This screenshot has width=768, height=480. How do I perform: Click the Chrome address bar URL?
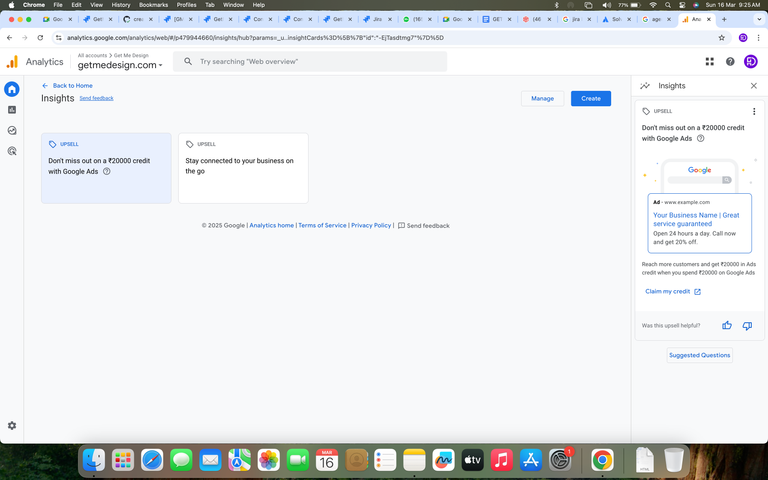point(255,38)
